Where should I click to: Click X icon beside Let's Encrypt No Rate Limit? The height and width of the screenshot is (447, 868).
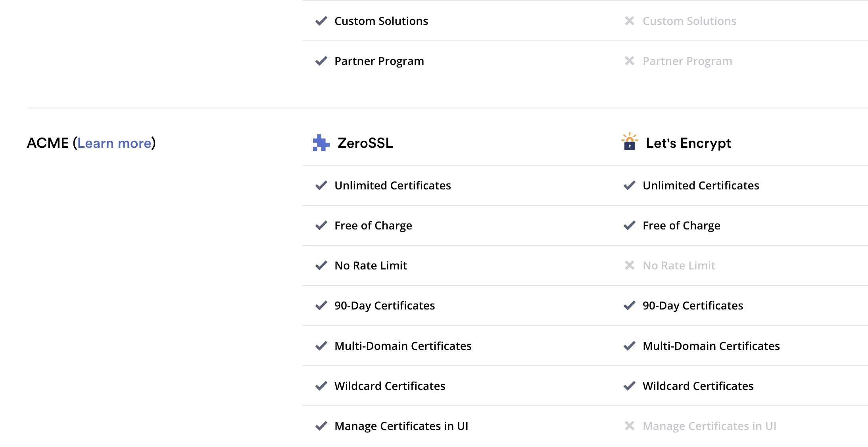point(630,266)
